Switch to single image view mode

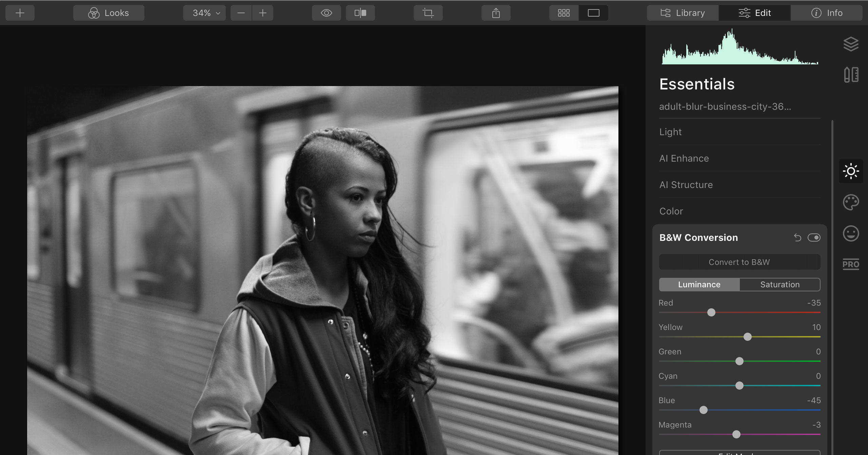tap(593, 13)
